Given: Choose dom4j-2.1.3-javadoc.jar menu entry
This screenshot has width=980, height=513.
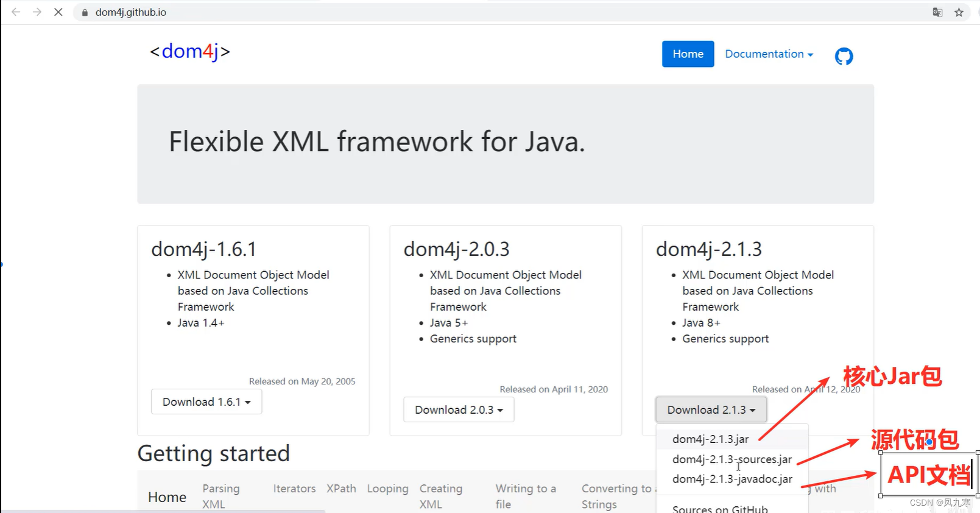Looking at the screenshot, I should [x=732, y=479].
